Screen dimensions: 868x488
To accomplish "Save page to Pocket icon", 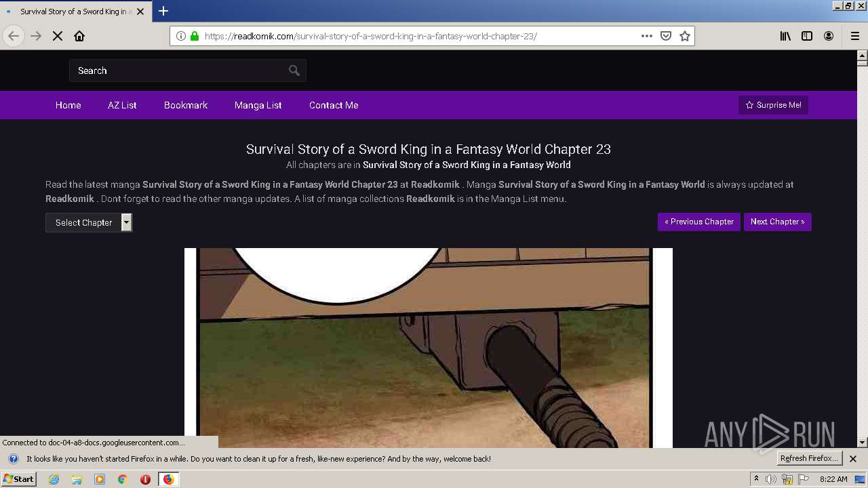I will click(x=666, y=36).
